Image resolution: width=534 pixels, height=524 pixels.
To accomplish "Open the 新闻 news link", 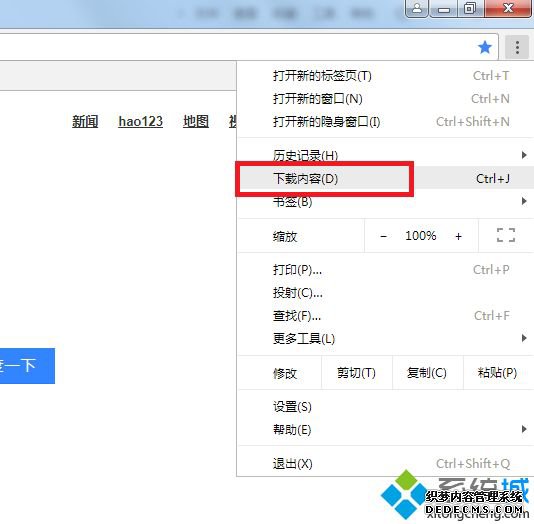I will click(x=85, y=122).
